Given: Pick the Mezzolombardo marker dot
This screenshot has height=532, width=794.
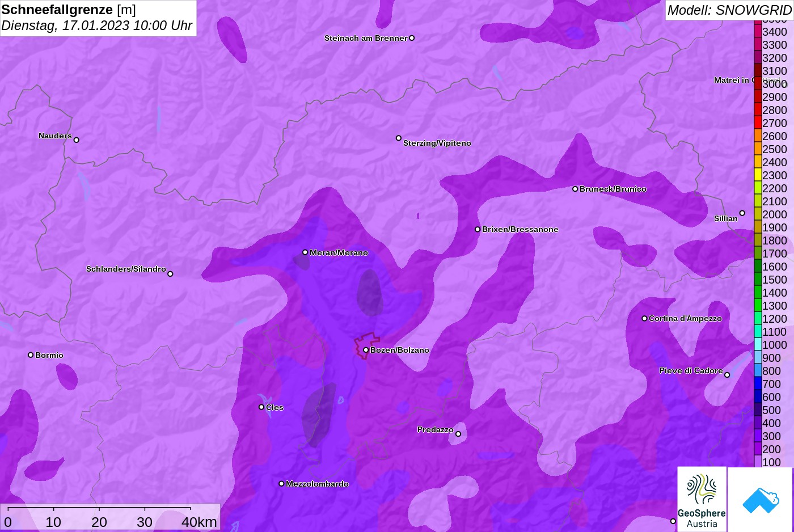Looking at the screenshot, I should [x=281, y=484].
